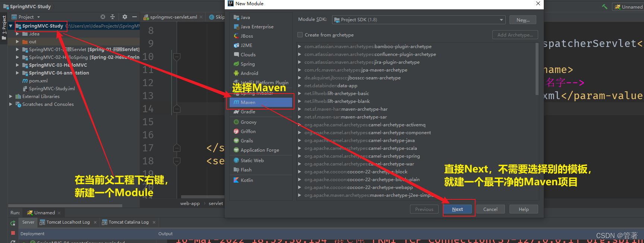Click the archetype list vertical scrollbar

point(537,69)
